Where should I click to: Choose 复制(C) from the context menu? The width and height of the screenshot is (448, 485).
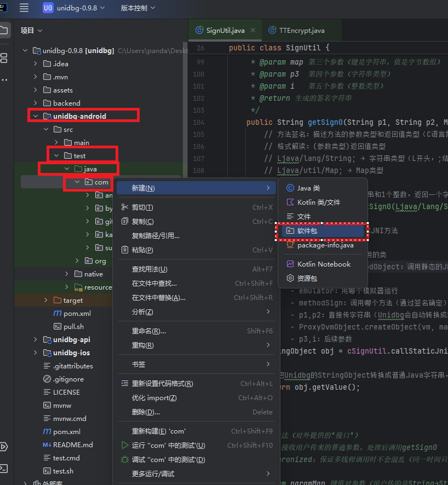click(x=196, y=222)
